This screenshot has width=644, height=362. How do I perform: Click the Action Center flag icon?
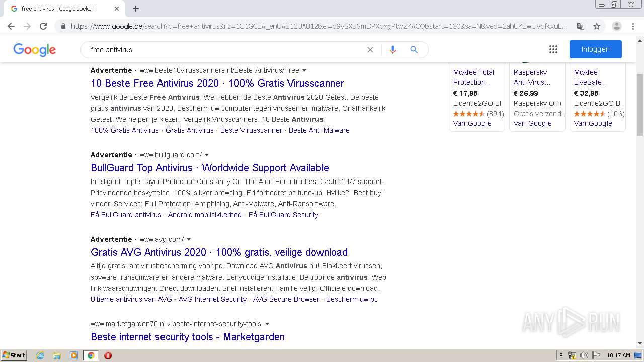(596, 355)
